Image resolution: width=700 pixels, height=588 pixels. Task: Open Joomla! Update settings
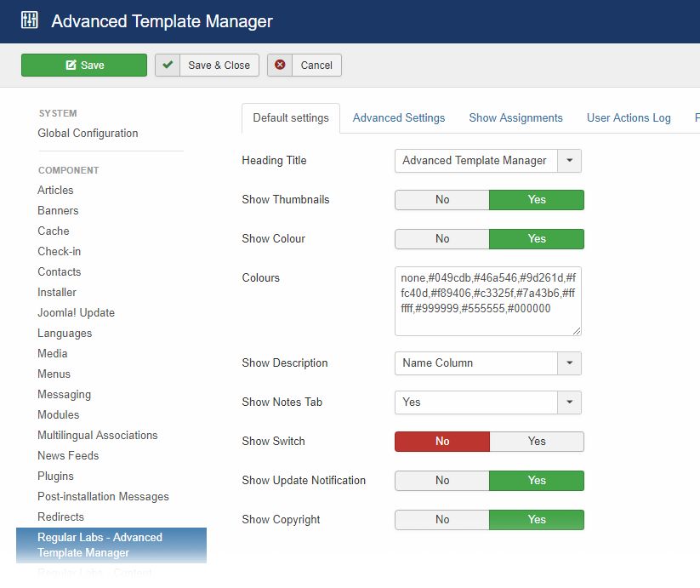pos(76,313)
